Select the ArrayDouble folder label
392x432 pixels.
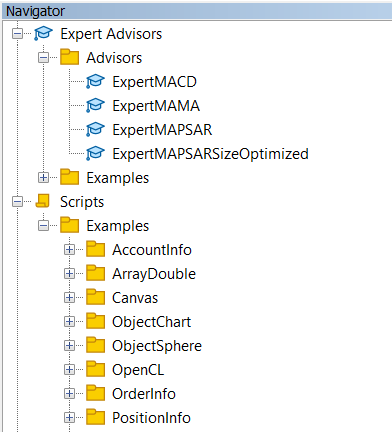pyautogui.click(x=154, y=274)
